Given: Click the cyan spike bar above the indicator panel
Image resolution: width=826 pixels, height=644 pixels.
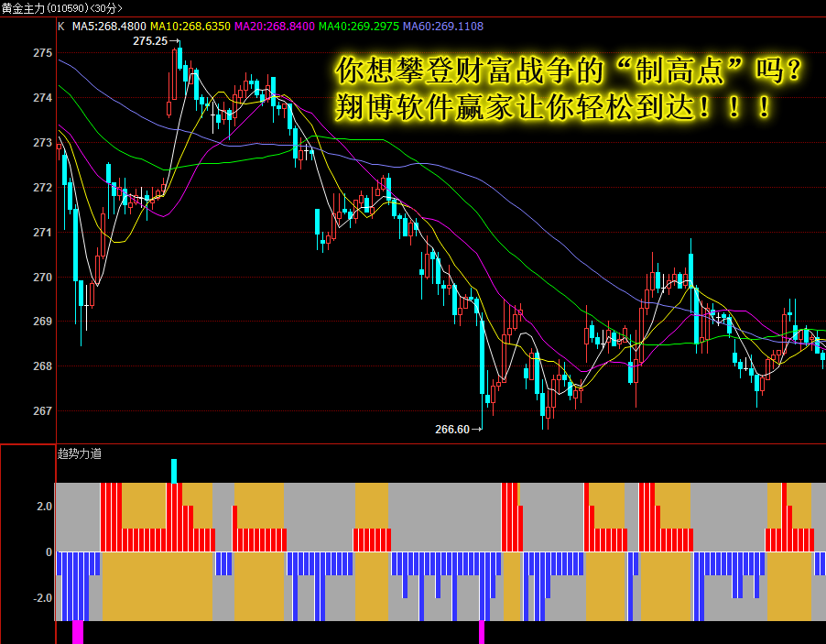Looking at the screenshot, I should pos(174,471).
